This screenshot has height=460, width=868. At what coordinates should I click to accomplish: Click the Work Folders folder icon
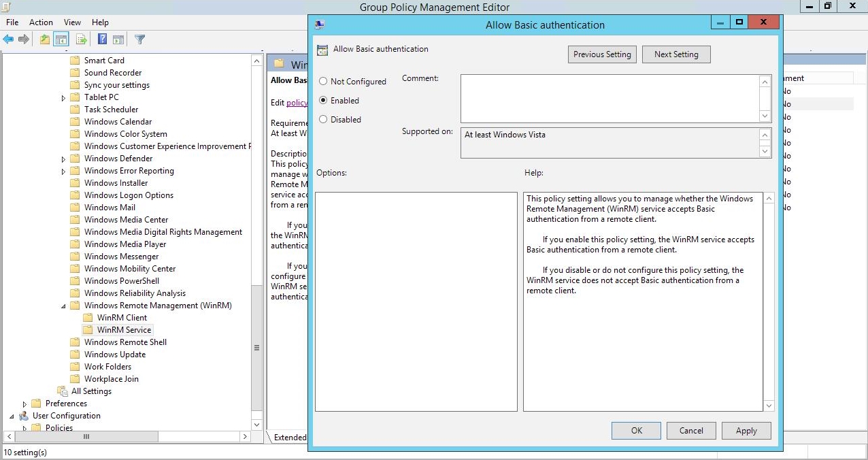(x=75, y=367)
